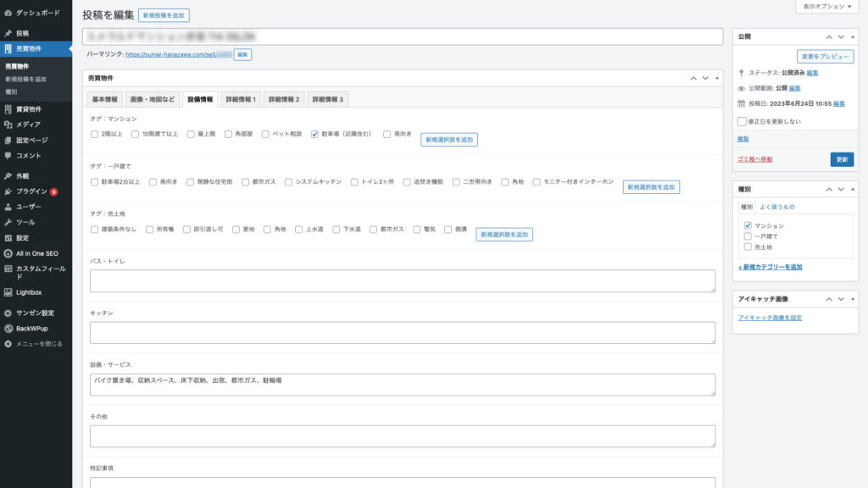Click into the その他 text field

tap(403, 436)
